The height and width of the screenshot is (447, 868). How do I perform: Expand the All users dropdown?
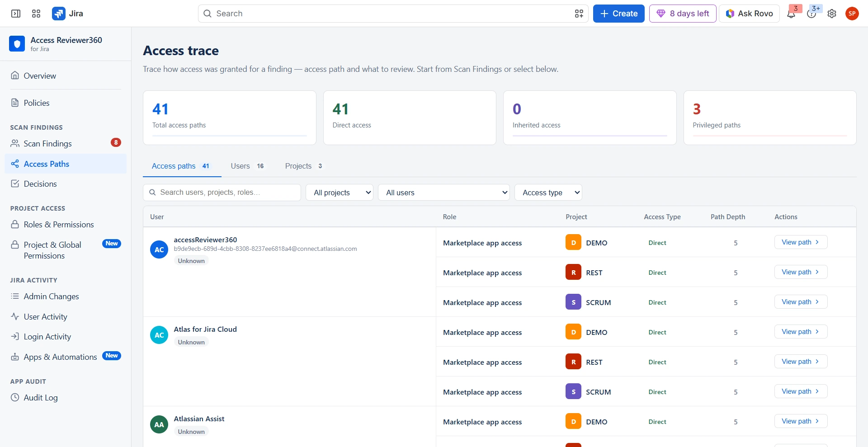[x=444, y=193]
